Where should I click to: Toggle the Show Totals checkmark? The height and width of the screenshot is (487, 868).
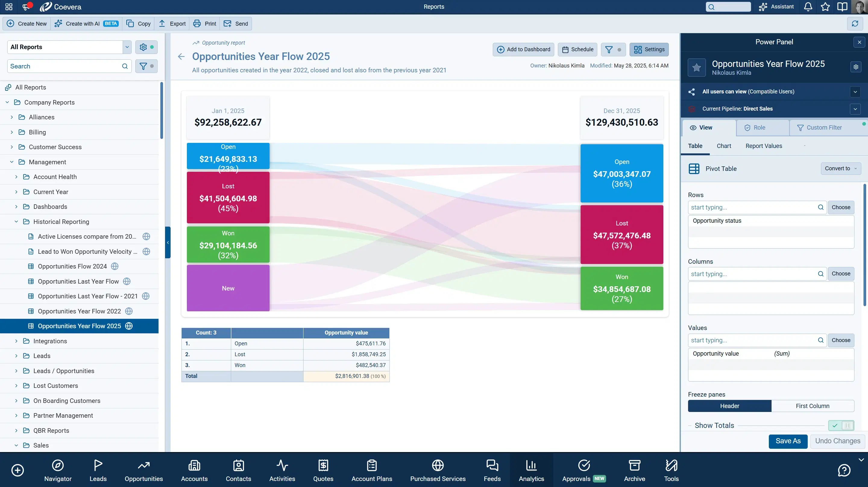tap(835, 425)
